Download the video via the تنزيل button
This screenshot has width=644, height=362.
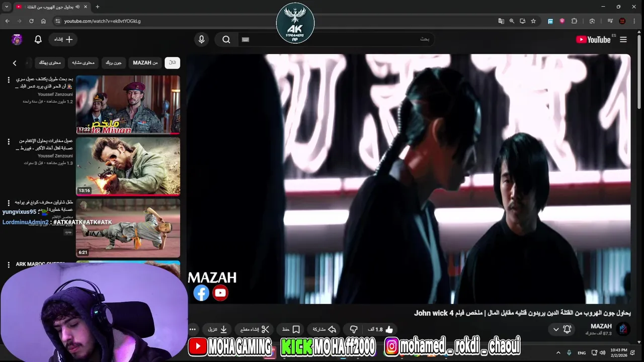click(218, 329)
